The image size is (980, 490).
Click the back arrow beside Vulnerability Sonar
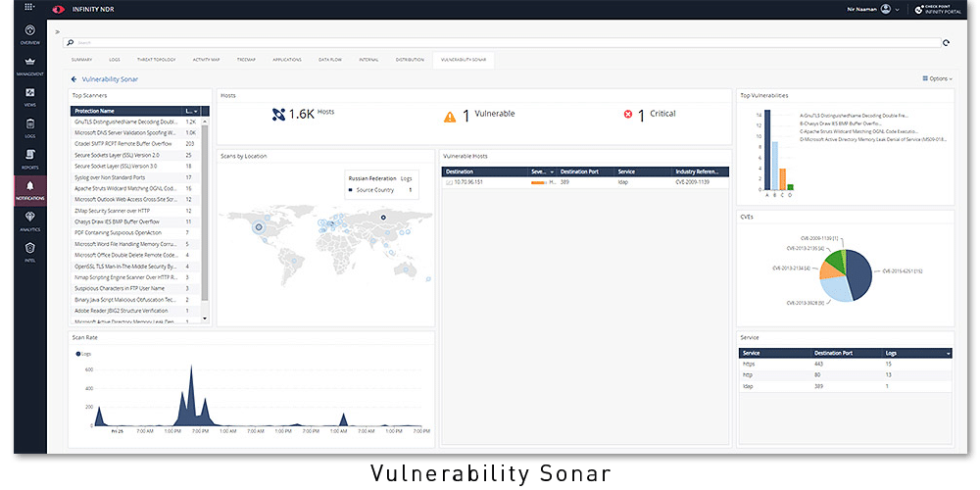(x=73, y=79)
